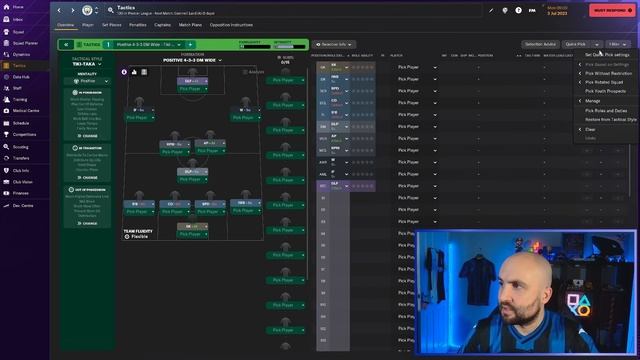Open Squad shirt icon in sidebar
The height and width of the screenshot is (360, 640).
7,31
